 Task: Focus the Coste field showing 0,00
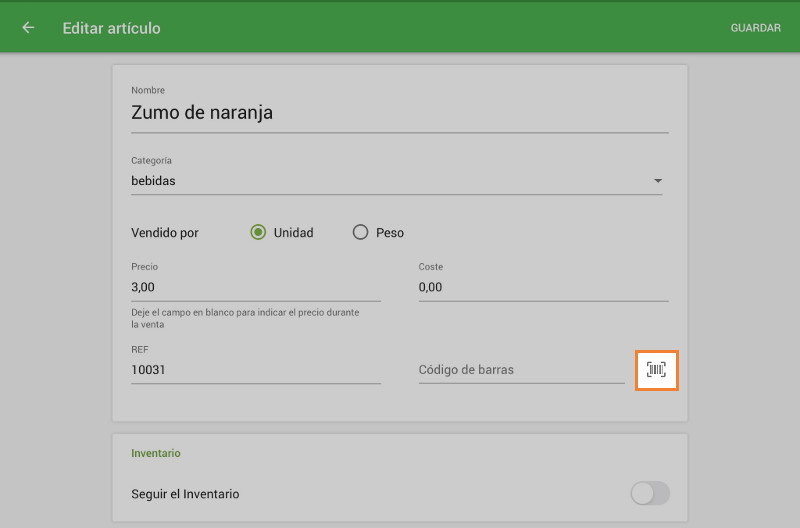pyautogui.click(x=542, y=287)
